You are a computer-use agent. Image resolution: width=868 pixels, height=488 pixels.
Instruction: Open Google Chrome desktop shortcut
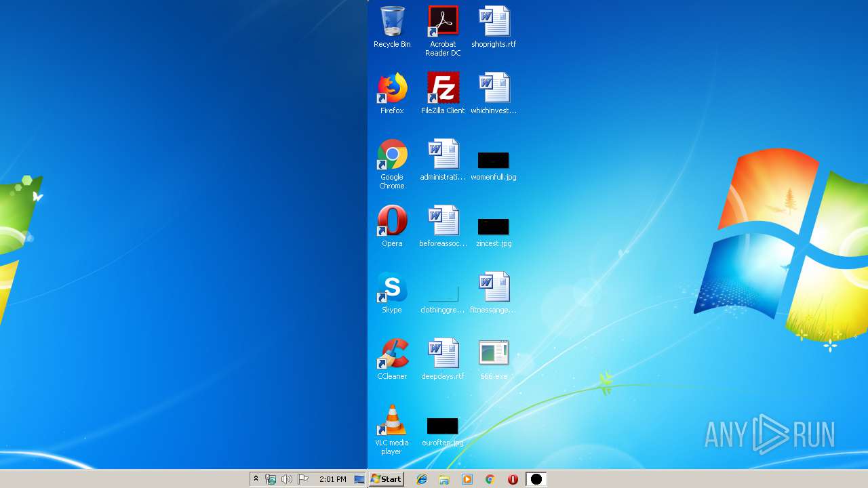392,164
